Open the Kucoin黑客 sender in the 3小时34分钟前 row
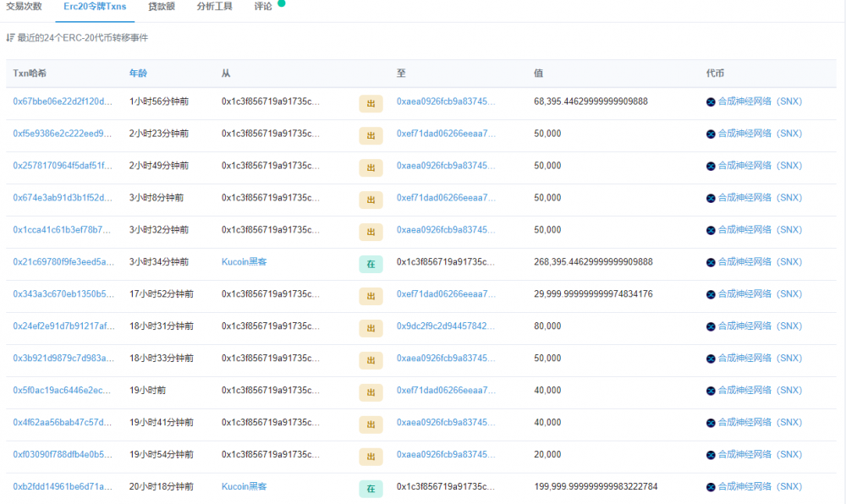846x504 pixels. [x=244, y=262]
